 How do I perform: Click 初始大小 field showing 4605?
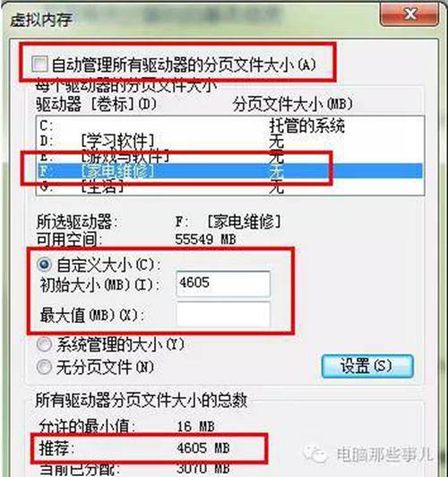tap(223, 283)
